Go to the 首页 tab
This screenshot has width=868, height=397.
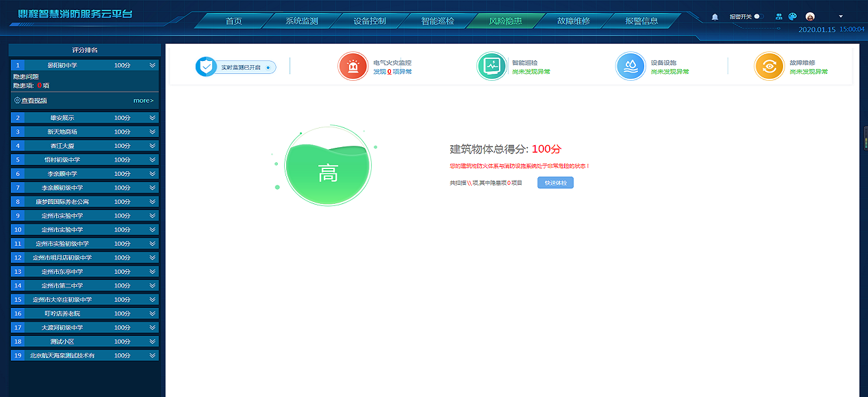(234, 21)
